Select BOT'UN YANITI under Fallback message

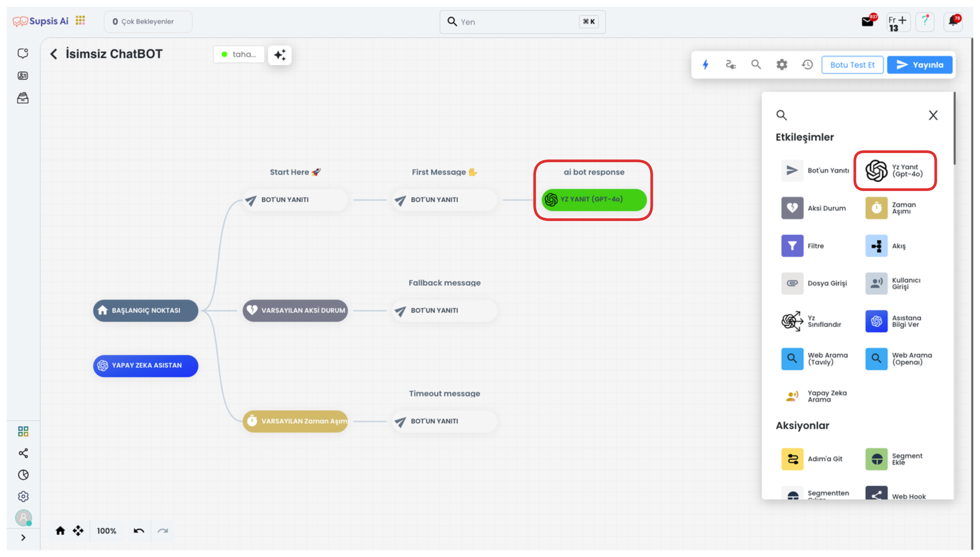[x=445, y=311]
